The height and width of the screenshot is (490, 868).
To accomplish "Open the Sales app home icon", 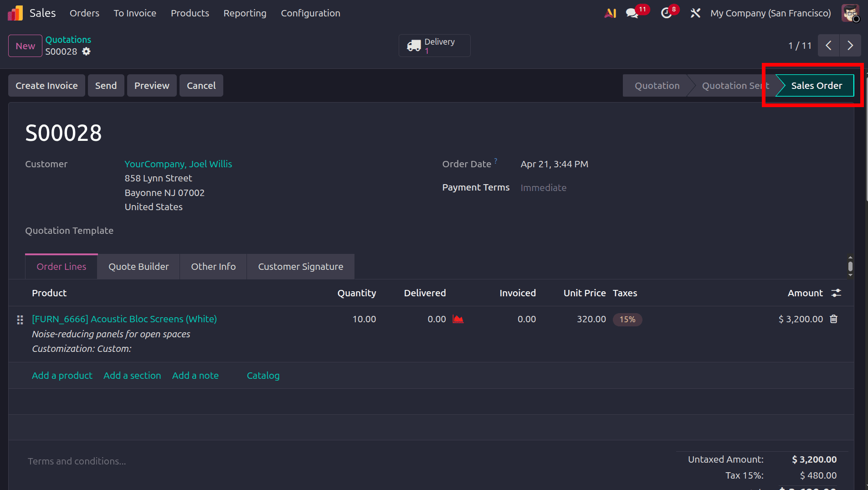I will 14,13.
